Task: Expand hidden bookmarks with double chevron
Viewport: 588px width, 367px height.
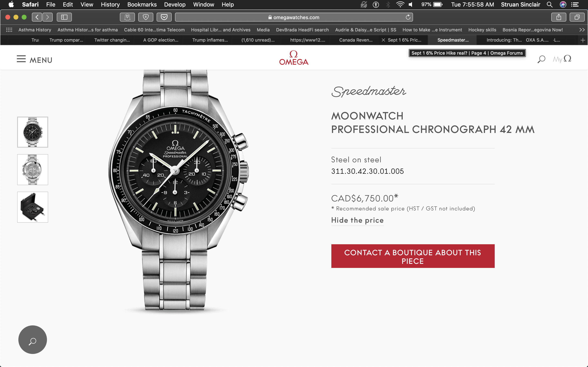Action: [x=582, y=30]
